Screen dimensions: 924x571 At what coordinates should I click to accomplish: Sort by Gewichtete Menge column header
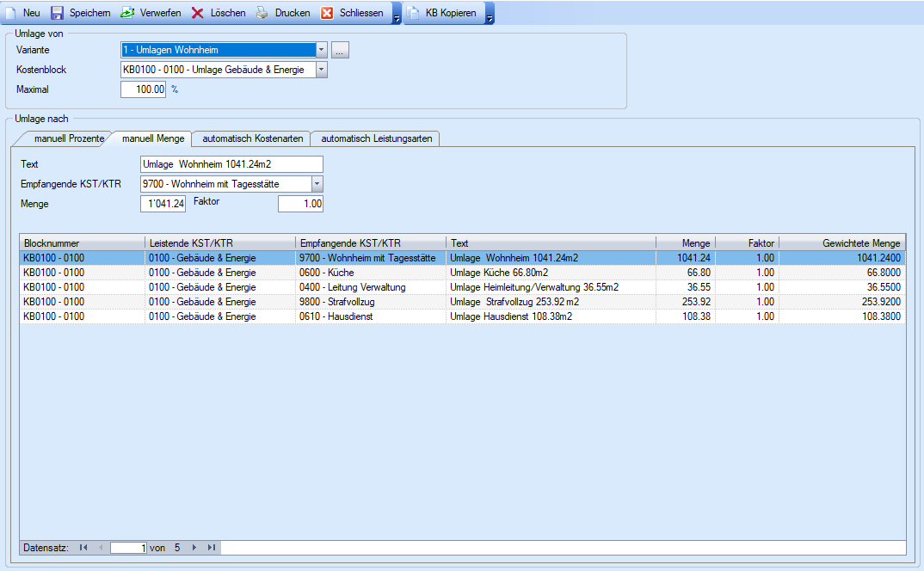[x=842, y=243]
